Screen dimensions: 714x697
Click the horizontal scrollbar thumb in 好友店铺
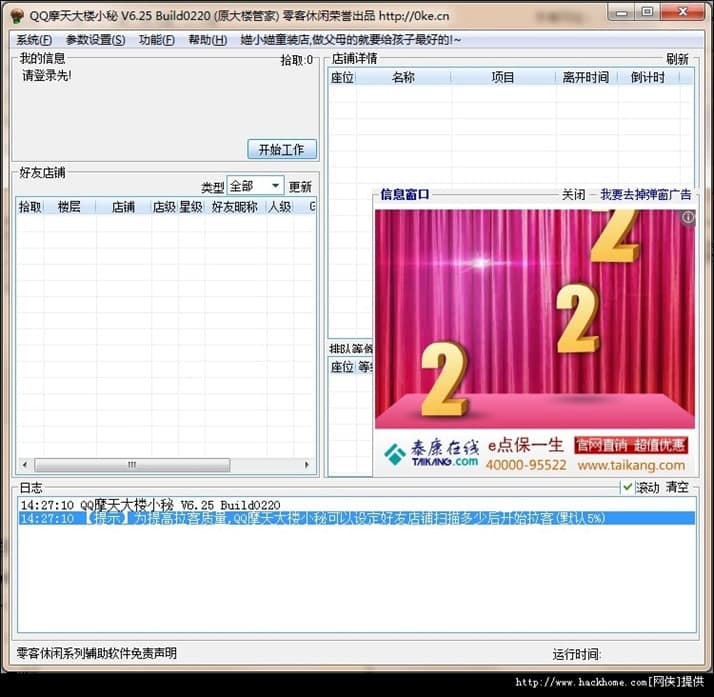[132, 465]
